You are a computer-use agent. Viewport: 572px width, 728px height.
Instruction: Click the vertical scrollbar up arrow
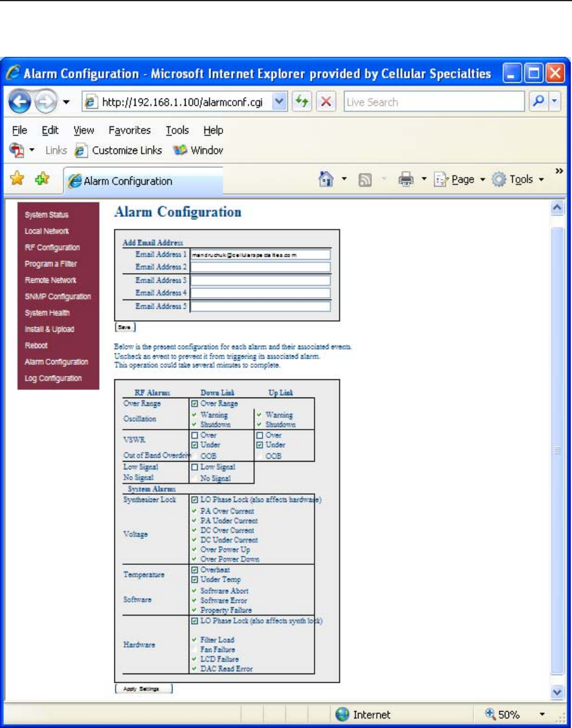(x=558, y=207)
